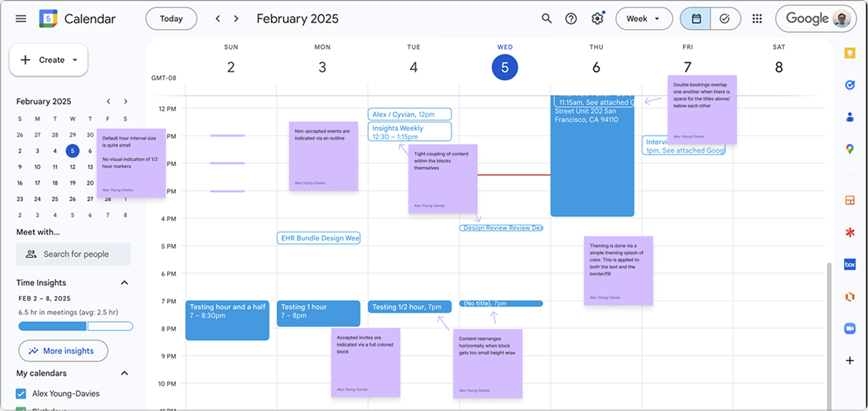Select February 18 in mini calendar
Screen dimensions: 868x411
pos(55,183)
